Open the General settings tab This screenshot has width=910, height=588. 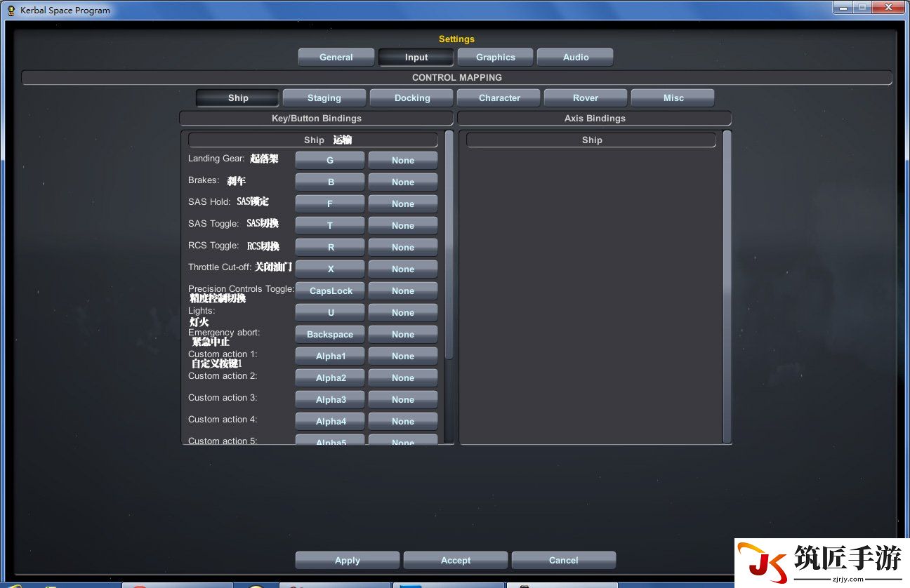pyautogui.click(x=336, y=58)
